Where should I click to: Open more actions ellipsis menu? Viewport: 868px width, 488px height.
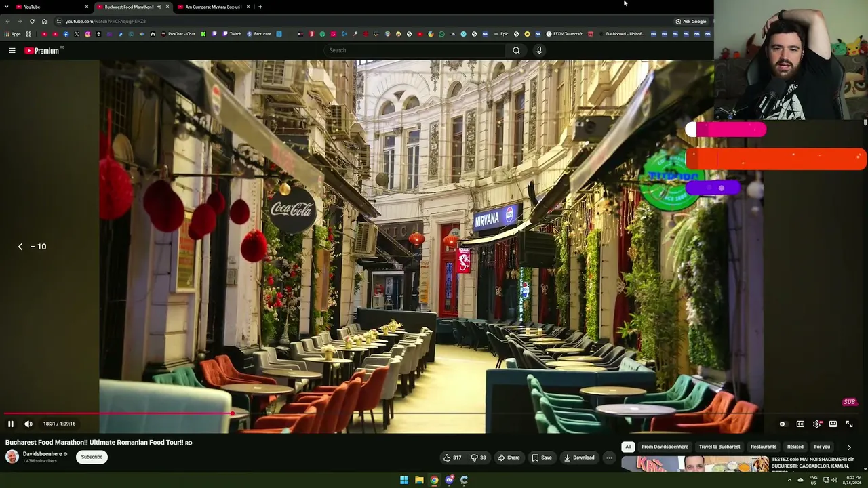pyautogui.click(x=609, y=457)
